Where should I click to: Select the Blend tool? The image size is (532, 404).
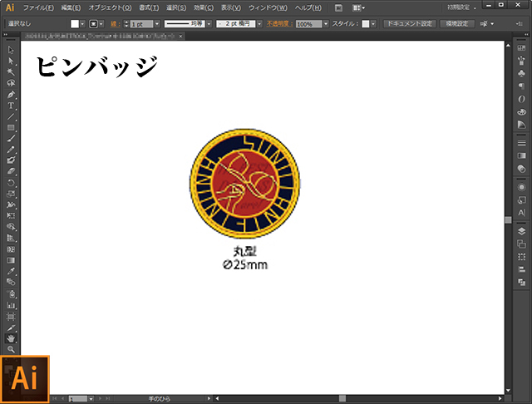tap(11, 282)
